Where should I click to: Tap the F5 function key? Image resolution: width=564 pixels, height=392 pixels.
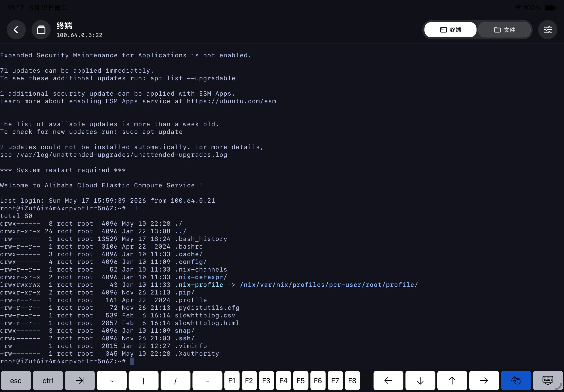(301, 381)
